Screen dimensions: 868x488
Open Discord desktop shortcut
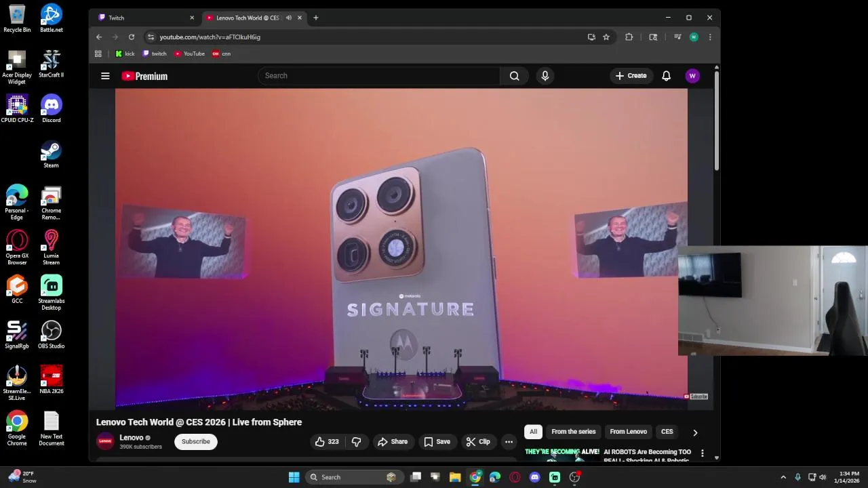pos(51,108)
